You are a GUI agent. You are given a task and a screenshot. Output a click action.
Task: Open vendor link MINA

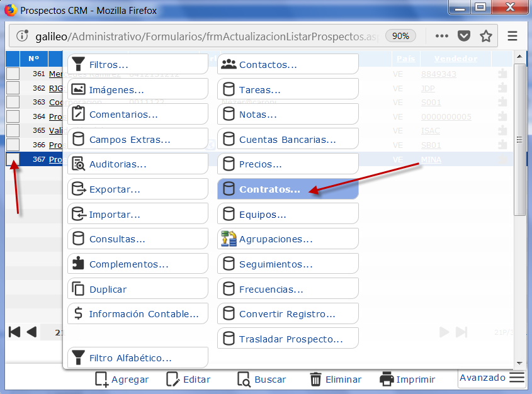pos(431,159)
